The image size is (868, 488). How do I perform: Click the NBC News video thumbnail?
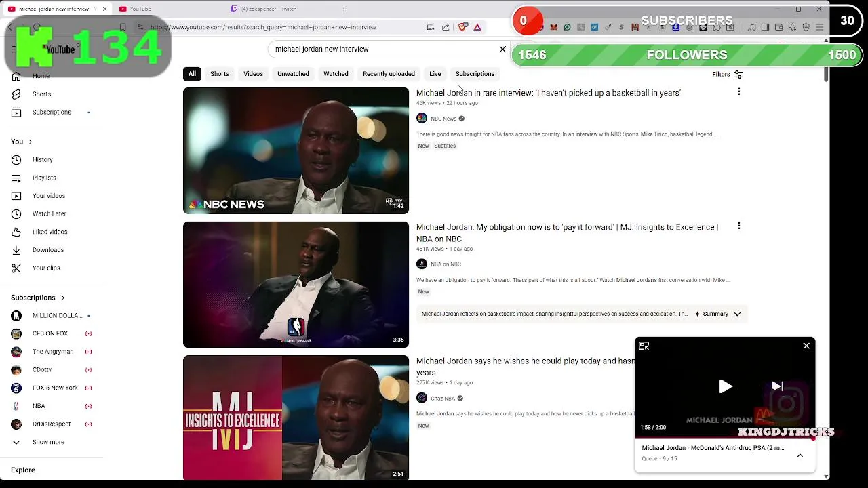click(296, 150)
